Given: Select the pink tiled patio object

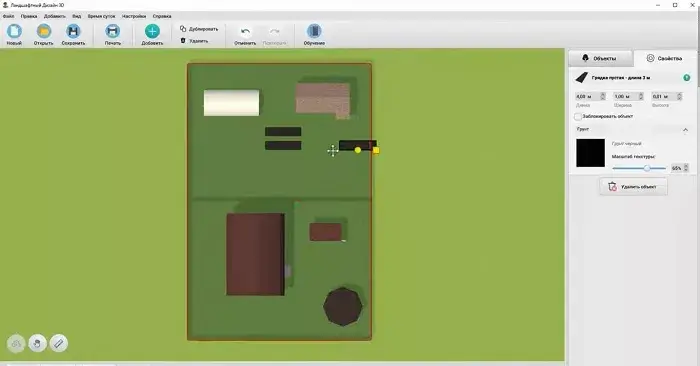Looking at the screenshot, I should click(323, 99).
